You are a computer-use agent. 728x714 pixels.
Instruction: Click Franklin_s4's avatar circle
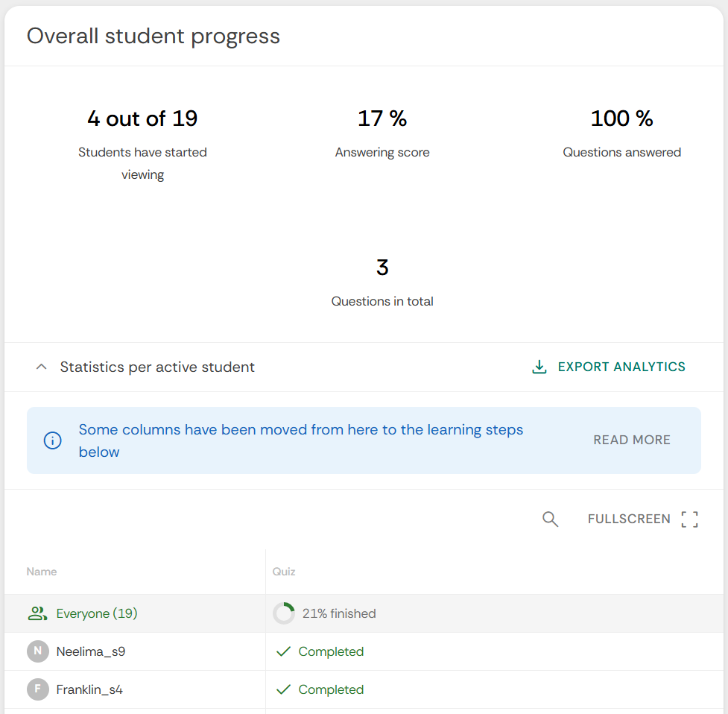tap(38, 689)
